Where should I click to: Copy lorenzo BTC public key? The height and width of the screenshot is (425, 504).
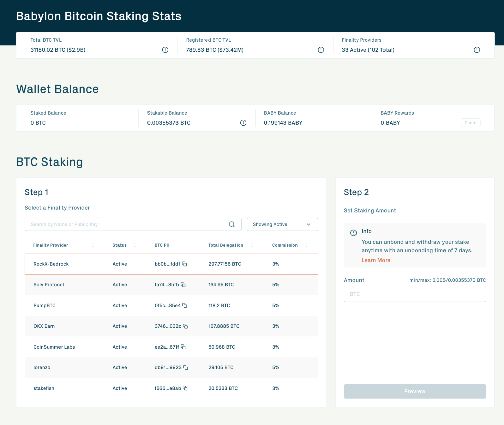coord(185,367)
